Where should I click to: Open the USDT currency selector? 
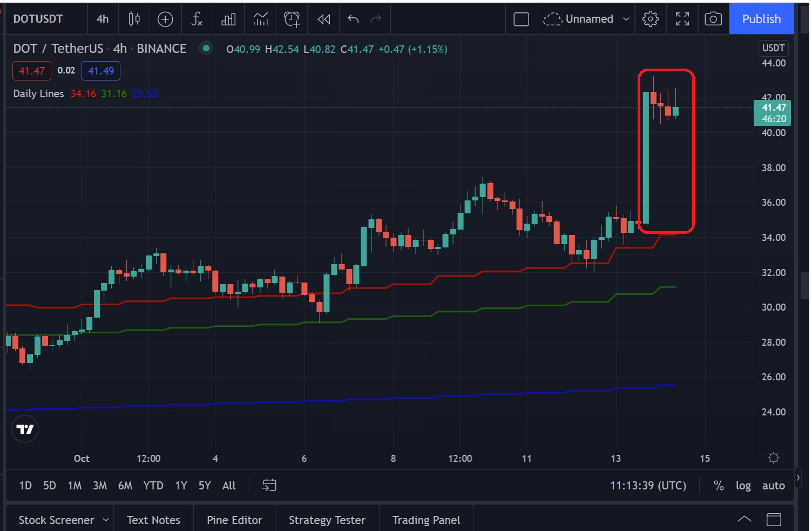(773, 48)
